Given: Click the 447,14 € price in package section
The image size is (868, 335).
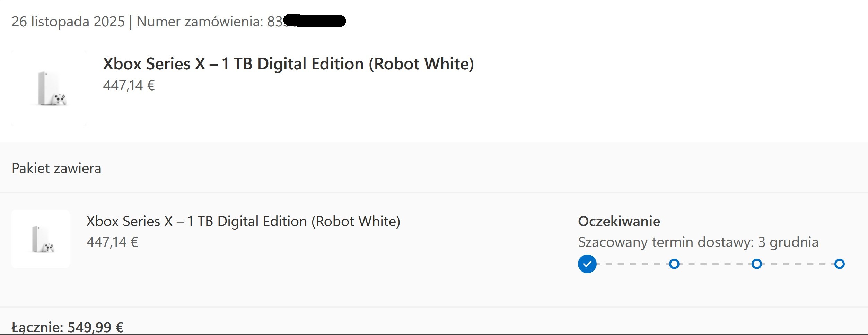Looking at the screenshot, I should coord(112,242).
